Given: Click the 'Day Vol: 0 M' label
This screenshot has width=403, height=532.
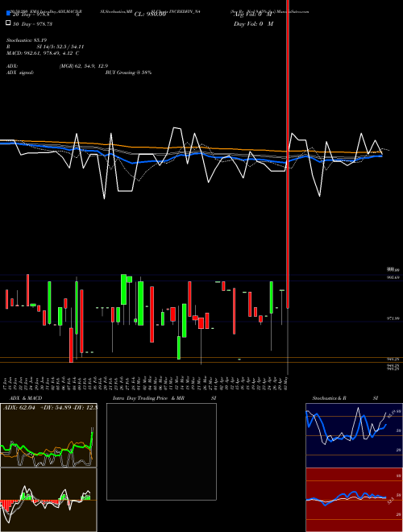Looking at the screenshot, I should [253, 23].
